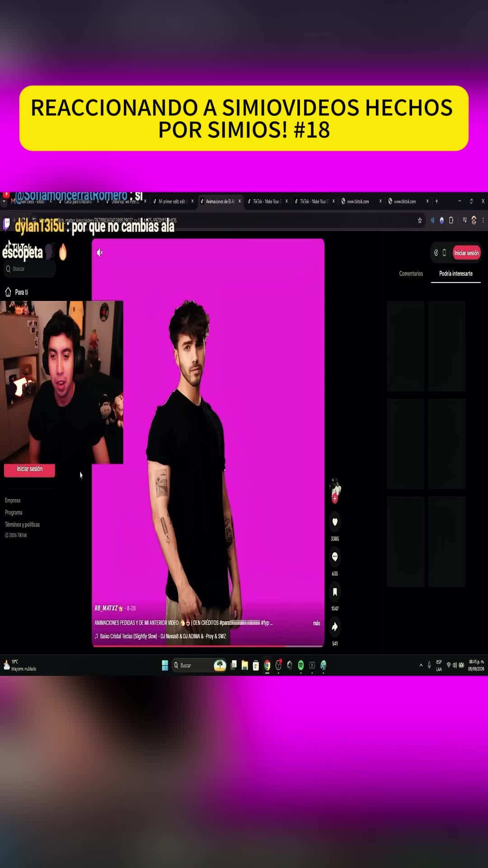Open Spotify from the taskbar
Screen dimensions: 488x868
coord(301,665)
